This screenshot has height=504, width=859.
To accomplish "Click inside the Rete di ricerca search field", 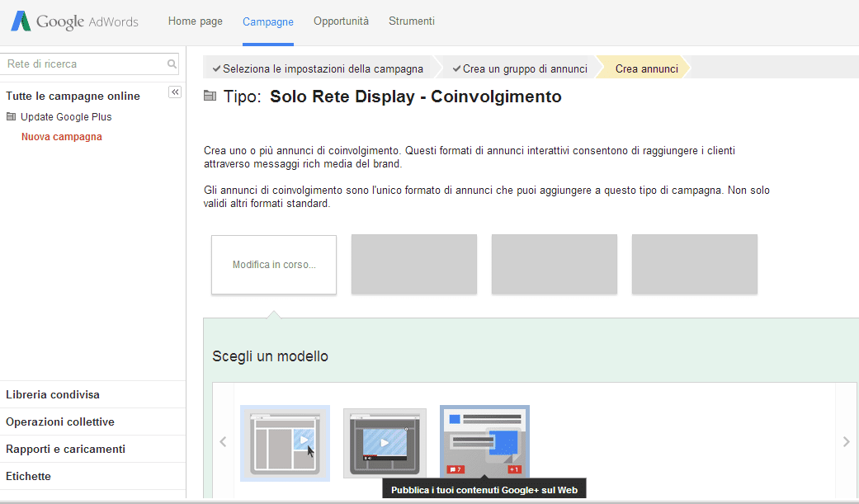I will (83, 64).
